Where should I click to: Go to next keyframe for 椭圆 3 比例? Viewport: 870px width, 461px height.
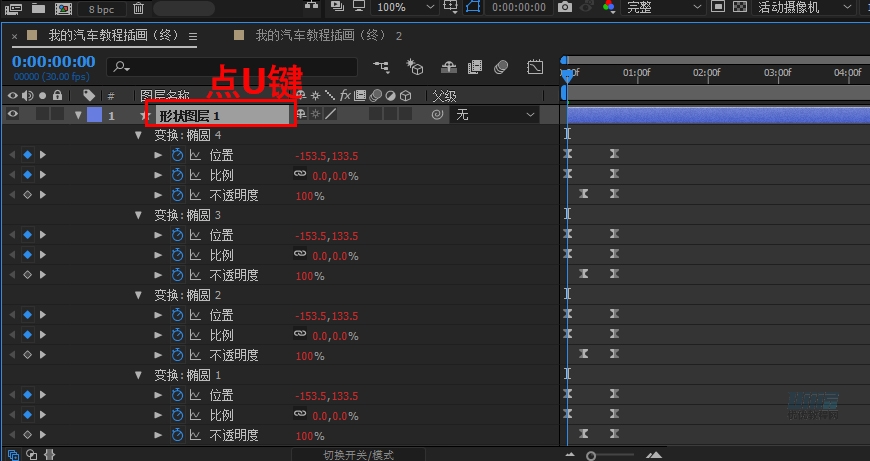tap(43, 255)
